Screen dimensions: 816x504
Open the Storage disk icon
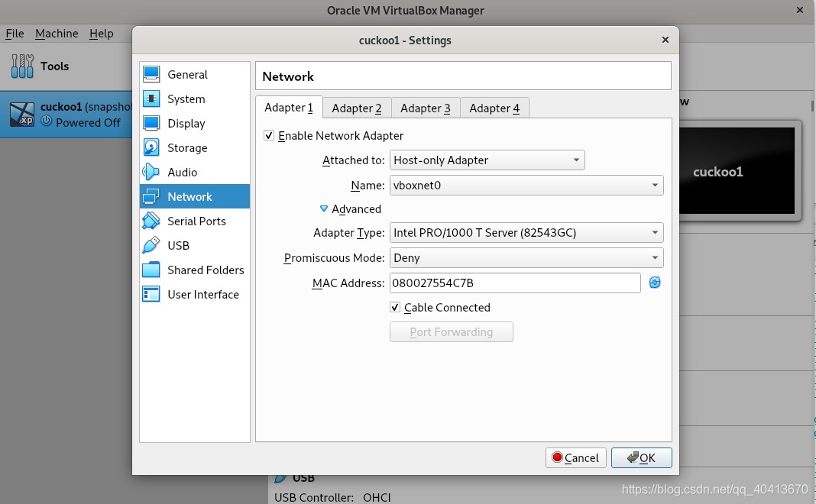[x=151, y=147]
